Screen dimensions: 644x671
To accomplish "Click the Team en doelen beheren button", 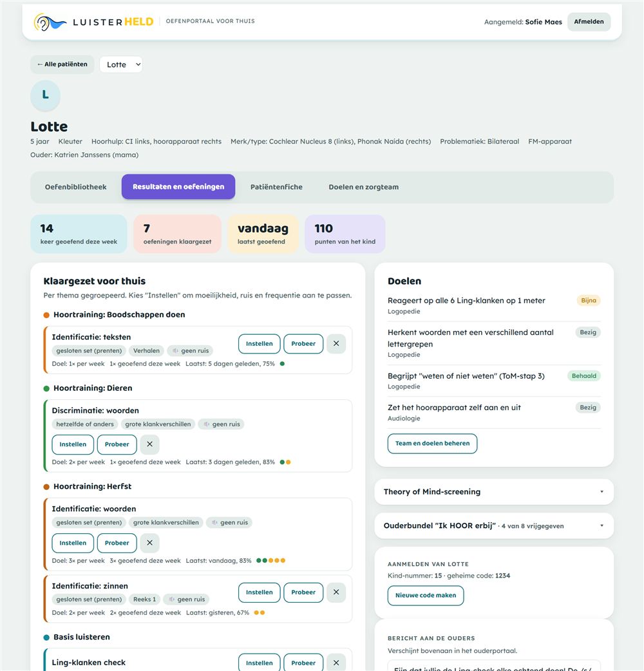I will 432,443.
